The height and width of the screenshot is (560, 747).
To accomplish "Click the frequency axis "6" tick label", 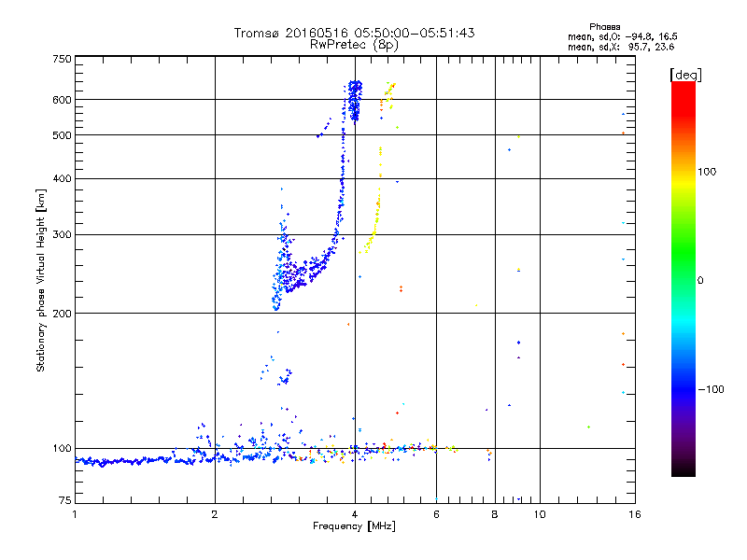I will 436,514.
